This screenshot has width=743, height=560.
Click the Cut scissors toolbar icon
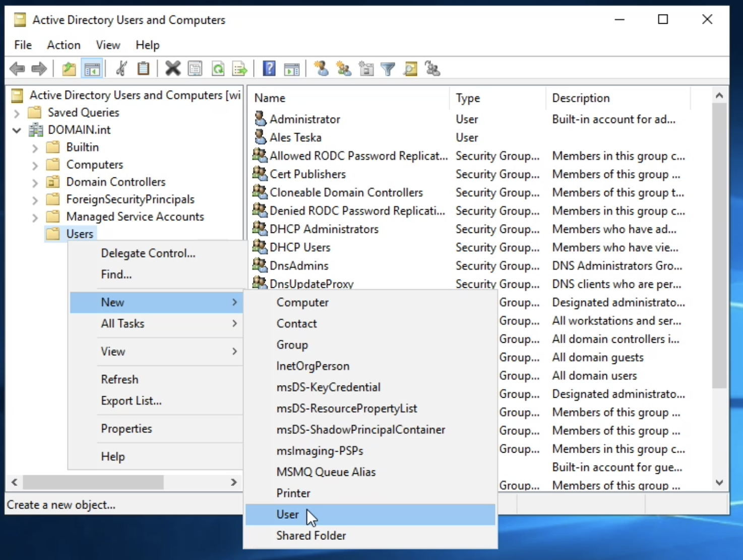pos(121,69)
